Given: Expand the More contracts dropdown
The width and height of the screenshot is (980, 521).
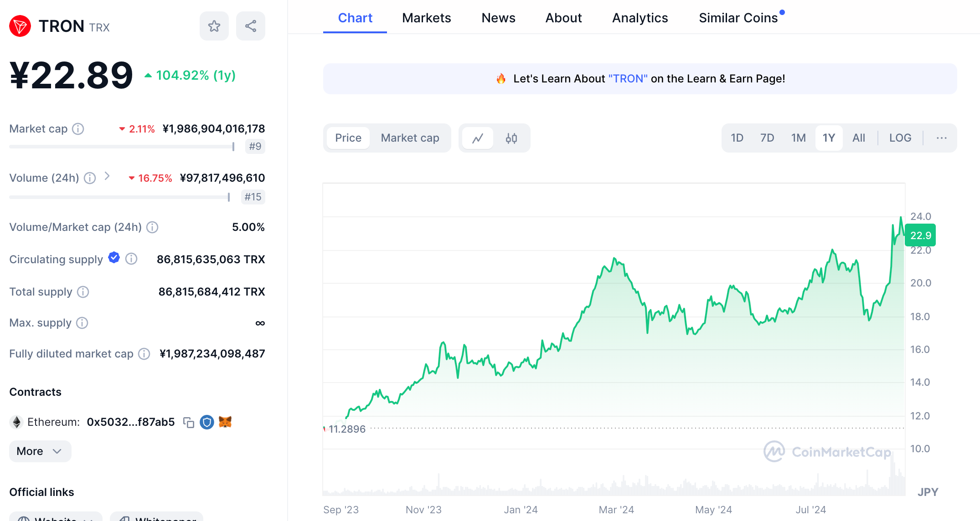Looking at the screenshot, I should point(40,451).
